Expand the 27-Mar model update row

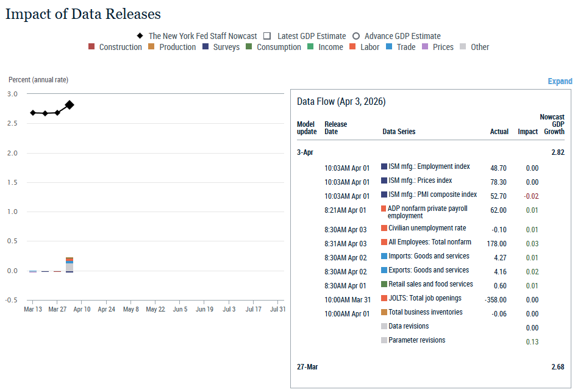tap(307, 367)
